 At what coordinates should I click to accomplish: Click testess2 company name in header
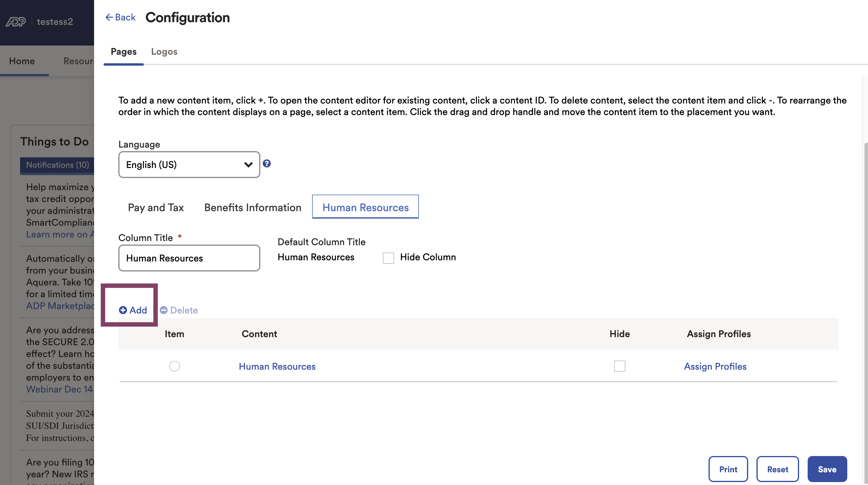(55, 22)
